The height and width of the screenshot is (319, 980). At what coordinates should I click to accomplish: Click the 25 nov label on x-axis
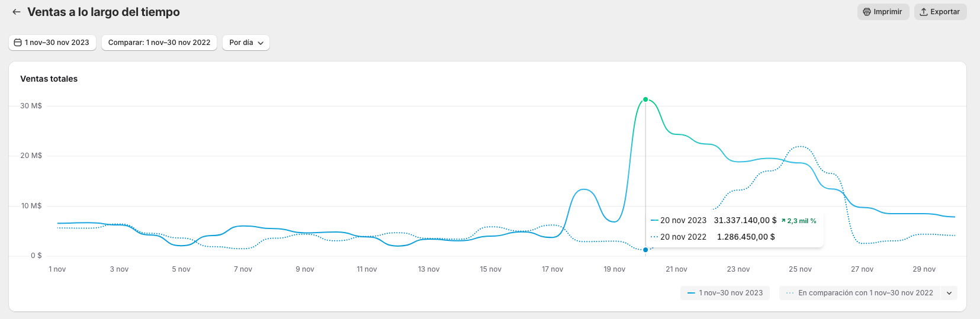800,269
